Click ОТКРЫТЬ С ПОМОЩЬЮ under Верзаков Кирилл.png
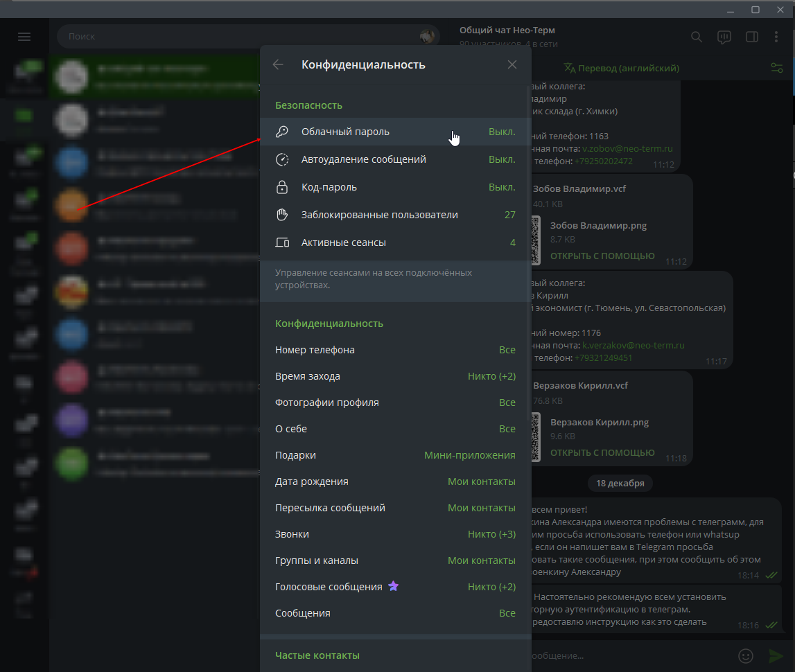795x672 pixels. pos(602,452)
